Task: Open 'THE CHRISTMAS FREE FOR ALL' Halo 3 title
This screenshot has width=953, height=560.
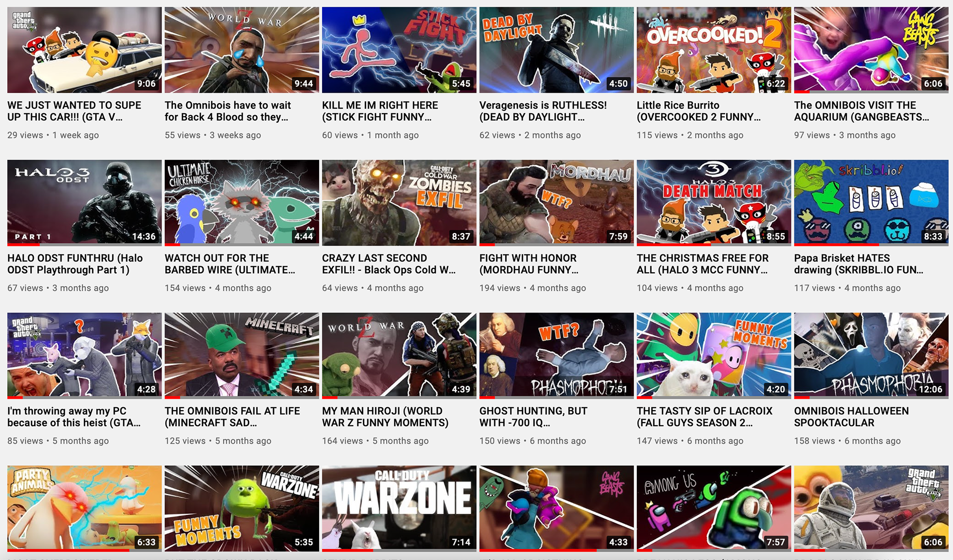Action: 703,264
